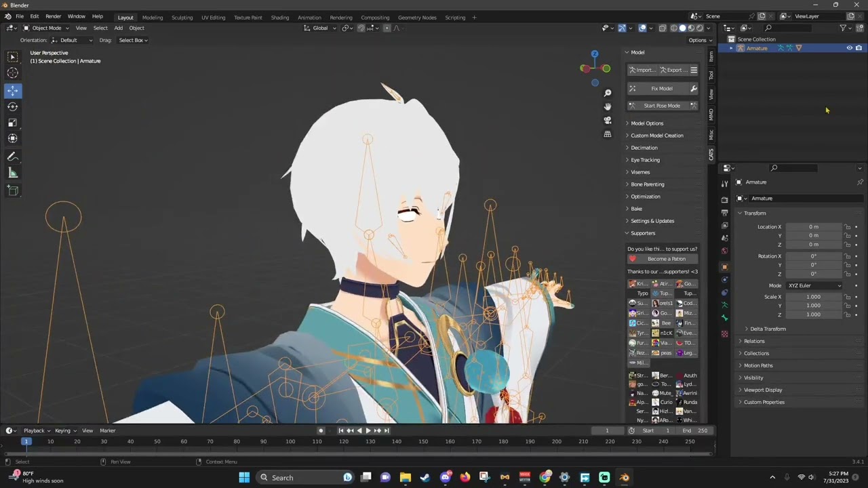The image size is (868, 488).
Task: Switch to the Modeling workspace tab
Action: click(153, 17)
